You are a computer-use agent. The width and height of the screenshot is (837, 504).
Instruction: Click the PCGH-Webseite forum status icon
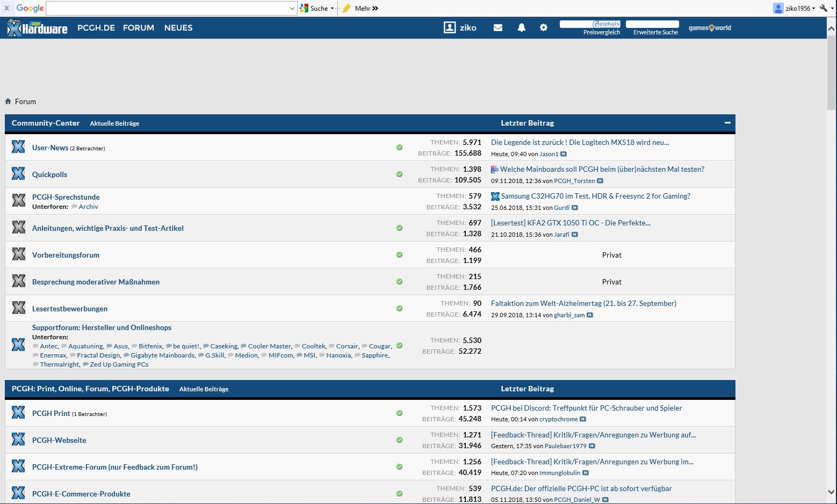pos(18,440)
